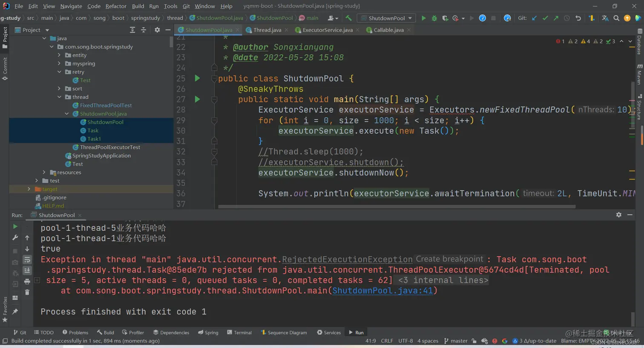Open the Terminal tool window
Screen dimensions: 644x348
point(239,333)
